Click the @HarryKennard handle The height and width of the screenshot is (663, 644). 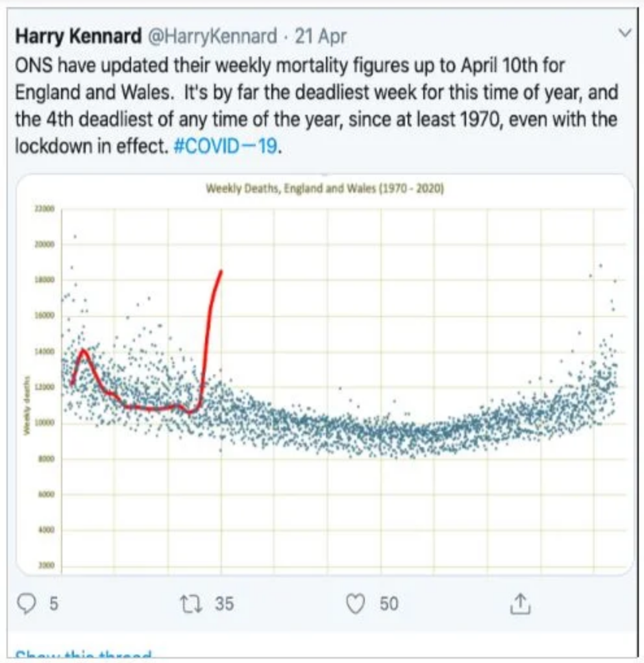pyautogui.click(x=212, y=36)
